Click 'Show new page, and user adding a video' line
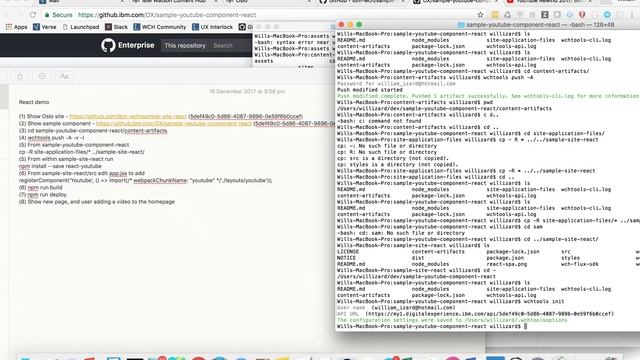640x360 pixels. (97, 202)
